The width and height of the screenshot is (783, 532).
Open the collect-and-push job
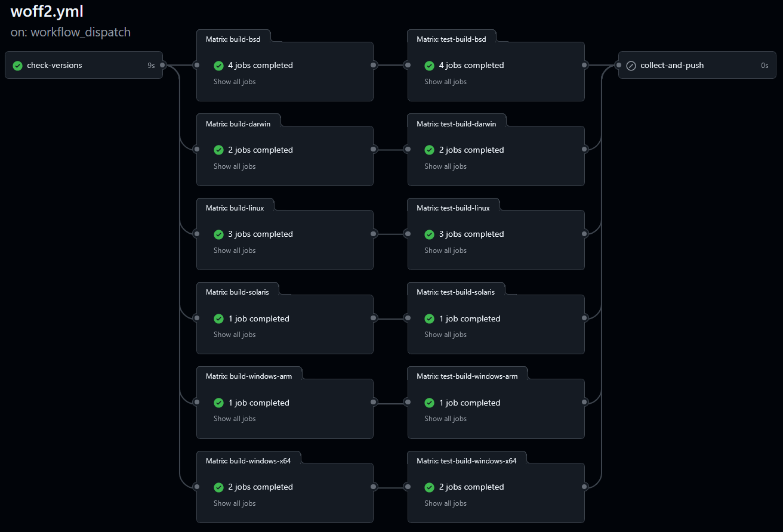click(x=672, y=66)
